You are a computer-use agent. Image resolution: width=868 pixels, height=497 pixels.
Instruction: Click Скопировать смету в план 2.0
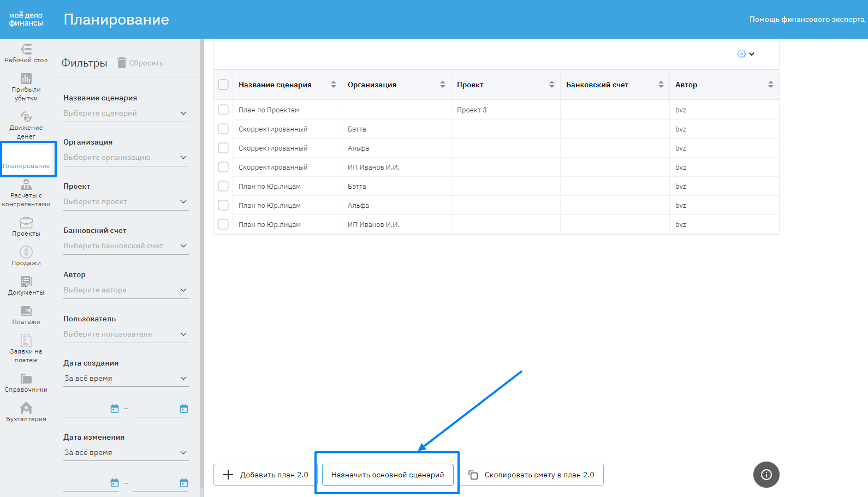531,475
